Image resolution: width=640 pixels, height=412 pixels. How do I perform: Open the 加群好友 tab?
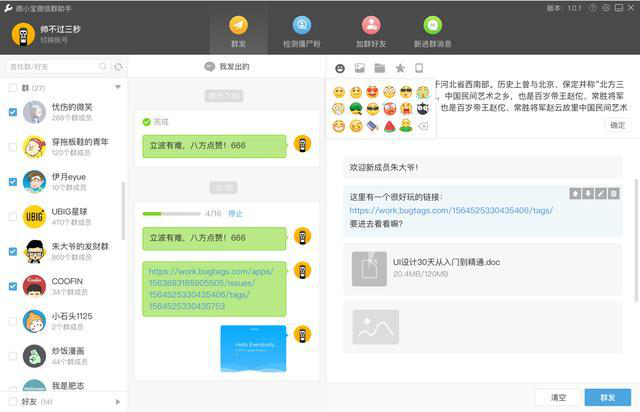point(370,32)
